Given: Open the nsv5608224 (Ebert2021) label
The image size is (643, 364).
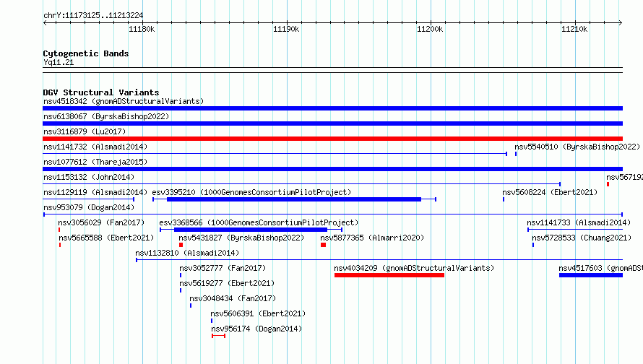Looking at the screenshot, I should coord(550,192).
